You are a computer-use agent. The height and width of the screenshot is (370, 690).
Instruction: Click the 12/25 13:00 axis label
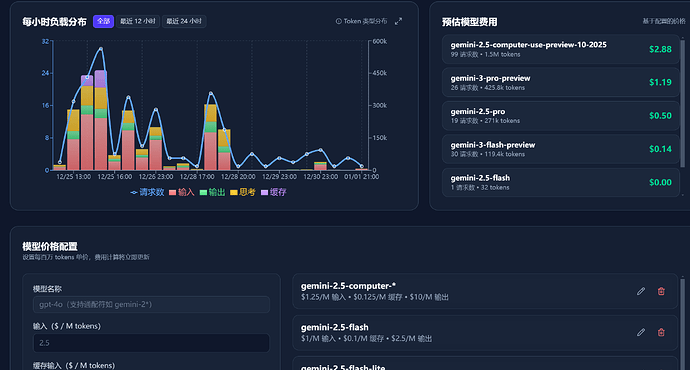pyautogui.click(x=73, y=176)
